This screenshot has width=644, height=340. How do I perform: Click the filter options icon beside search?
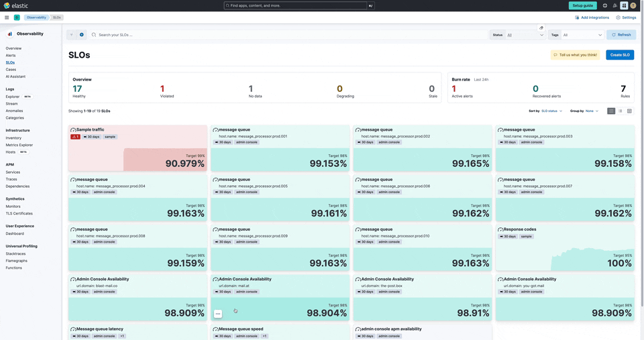[72, 34]
